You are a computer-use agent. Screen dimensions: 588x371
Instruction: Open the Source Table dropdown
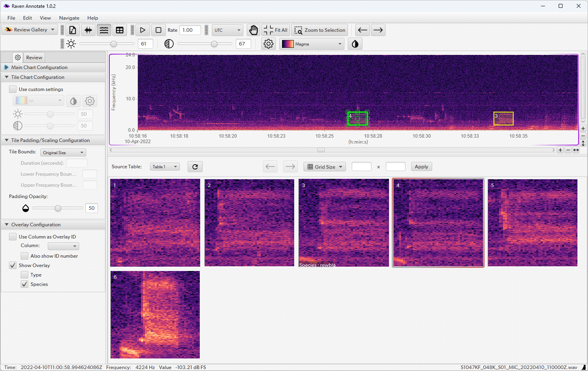pyautogui.click(x=165, y=167)
